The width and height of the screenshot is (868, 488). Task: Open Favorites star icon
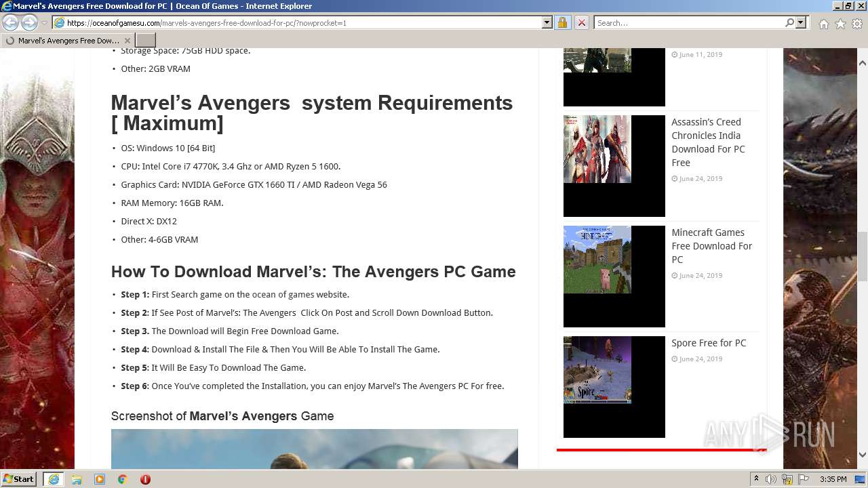click(840, 24)
